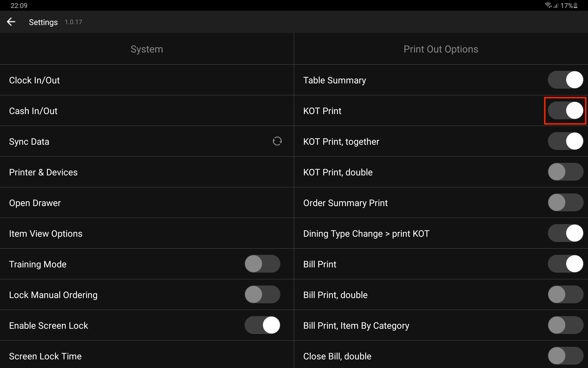This screenshot has width=588, height=368.
Task: Enable KOT Print, double toggle
Action: click(x=565, y=172)
